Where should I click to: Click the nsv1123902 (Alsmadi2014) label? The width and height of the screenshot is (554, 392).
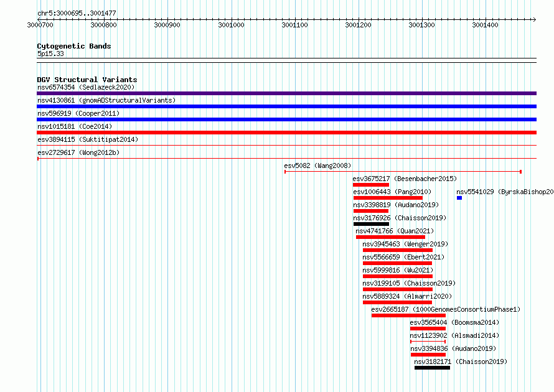tap(454, 335)
